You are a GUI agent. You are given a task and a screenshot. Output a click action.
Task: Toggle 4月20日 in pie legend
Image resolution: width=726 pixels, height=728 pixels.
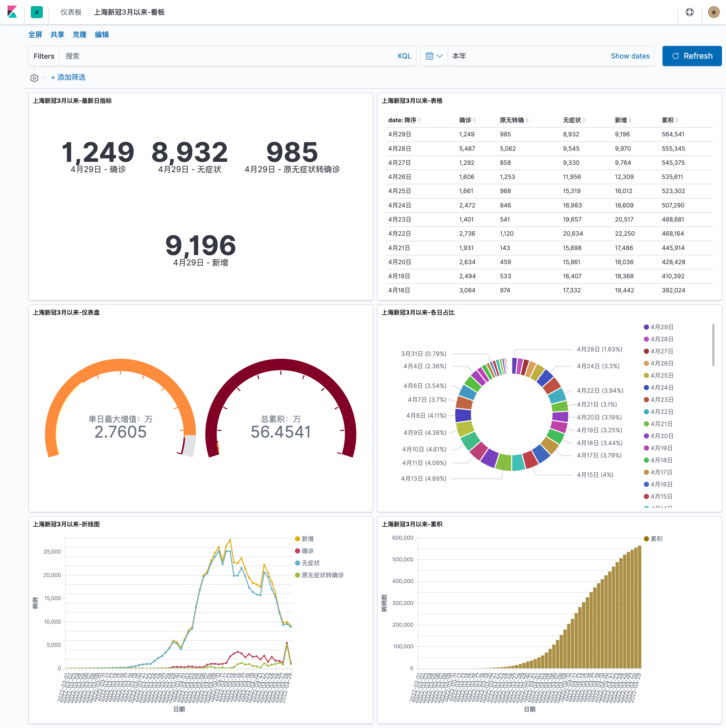point(658,436)
